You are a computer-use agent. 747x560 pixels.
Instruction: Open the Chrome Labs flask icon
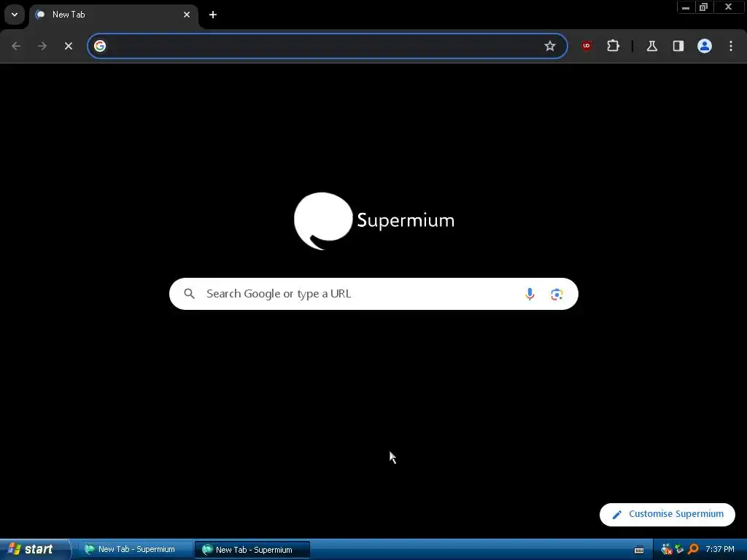pos(652,46)
